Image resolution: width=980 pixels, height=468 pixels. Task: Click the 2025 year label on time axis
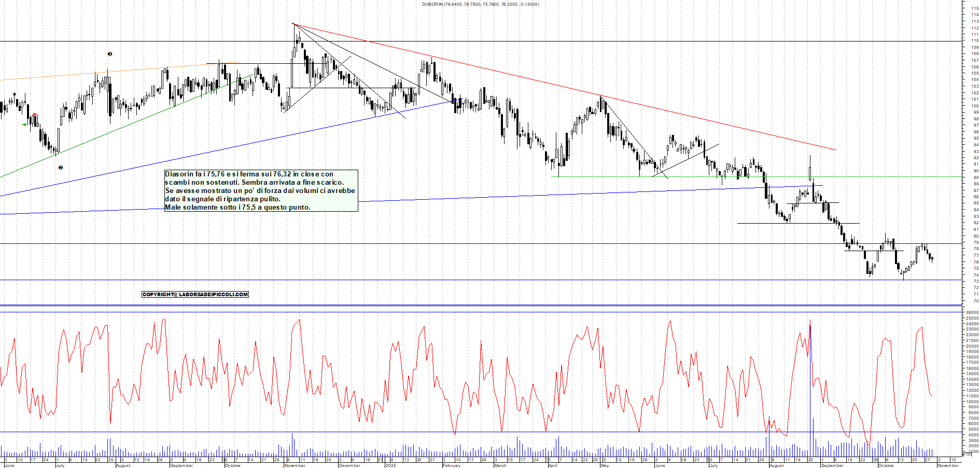(x=390, y=465)
